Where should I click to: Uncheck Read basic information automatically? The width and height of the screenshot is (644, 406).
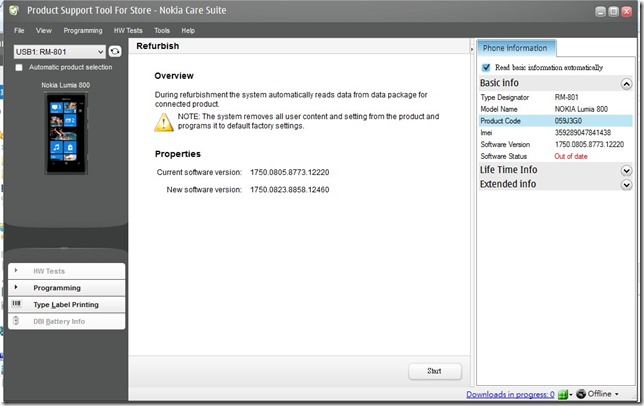486,67
